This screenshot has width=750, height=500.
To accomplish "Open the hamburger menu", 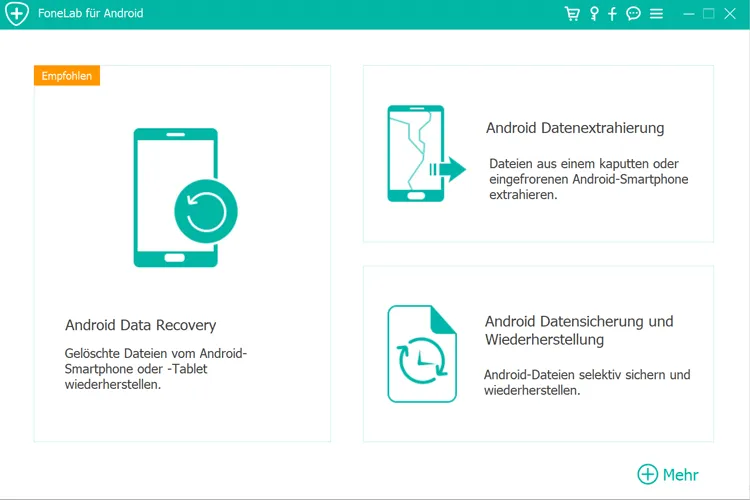I will tap(656, 14).
